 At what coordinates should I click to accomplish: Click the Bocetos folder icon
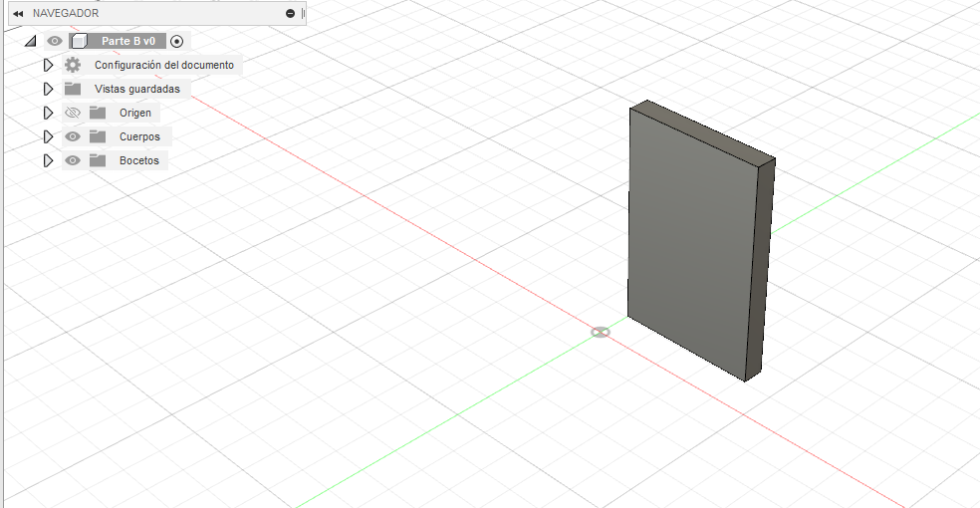[x=98, y=160]
